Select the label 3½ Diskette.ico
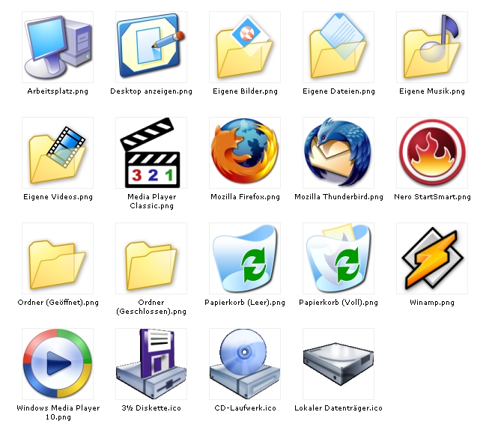 [x=151, y=408]
